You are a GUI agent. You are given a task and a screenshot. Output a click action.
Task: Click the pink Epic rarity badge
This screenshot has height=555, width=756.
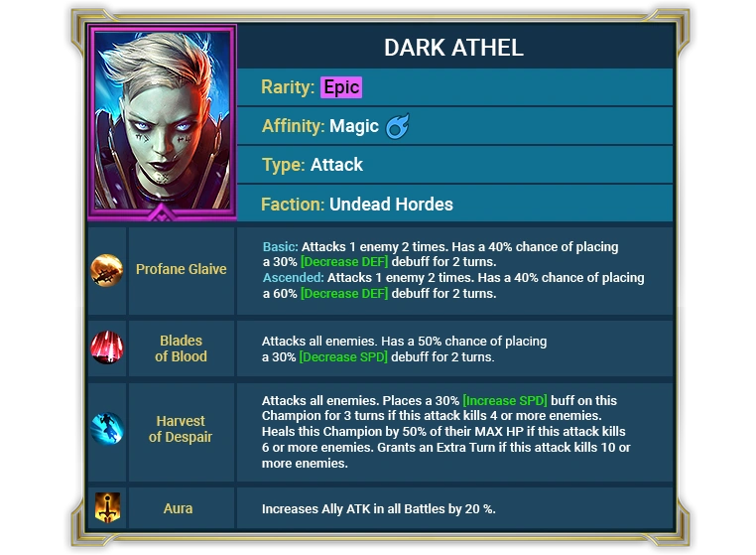click(x=341, y=87)
